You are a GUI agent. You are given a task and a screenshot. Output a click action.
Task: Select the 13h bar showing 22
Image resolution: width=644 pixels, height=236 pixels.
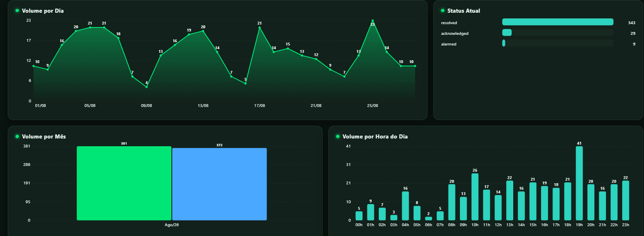coord(510,200)
